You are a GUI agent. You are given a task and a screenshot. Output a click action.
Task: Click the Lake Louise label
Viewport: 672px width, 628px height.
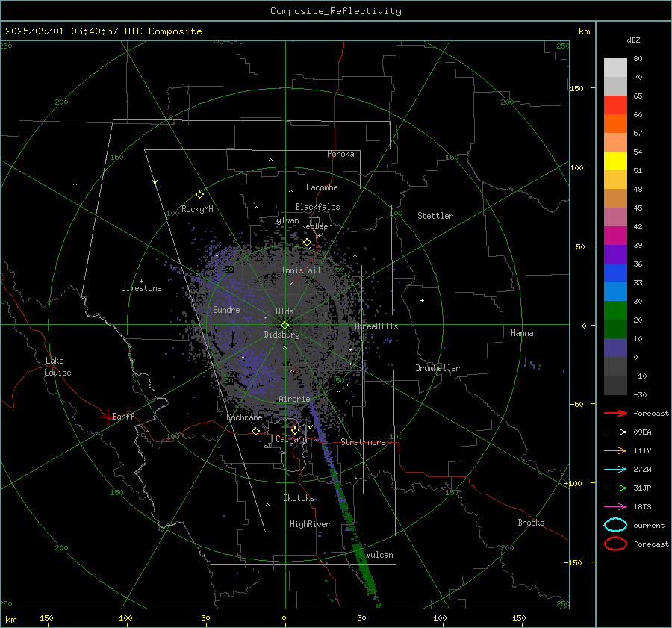[x=57, y=367]
